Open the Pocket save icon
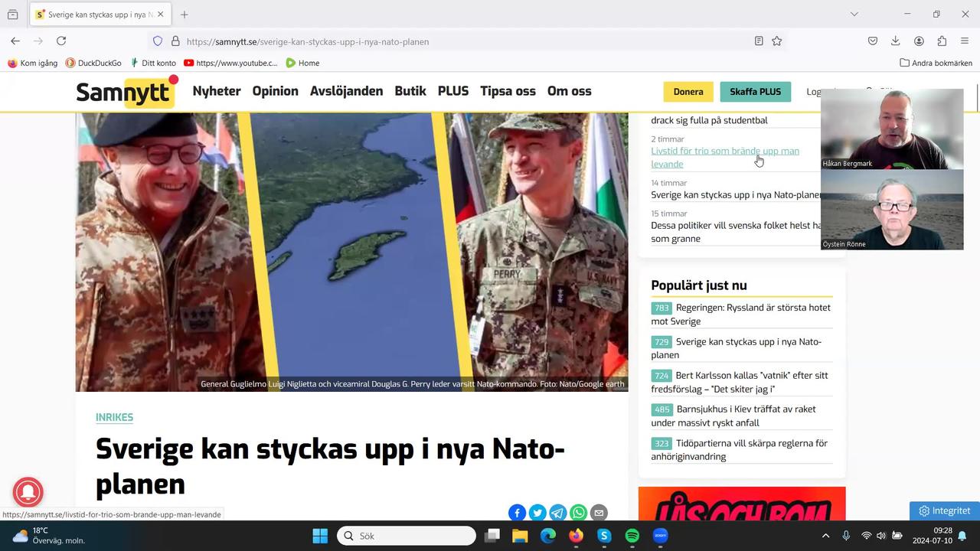The image size is (980, 551). click(873, 41)
